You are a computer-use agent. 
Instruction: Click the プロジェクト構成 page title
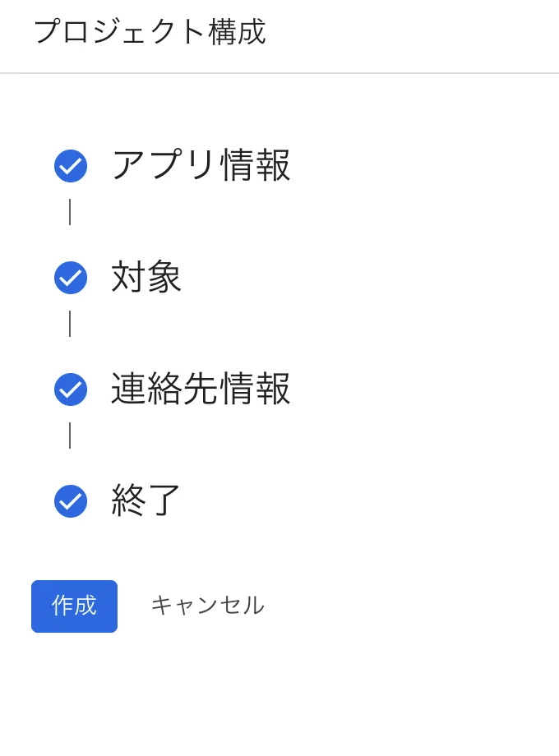pyautogui.click(x=150, y=32)
